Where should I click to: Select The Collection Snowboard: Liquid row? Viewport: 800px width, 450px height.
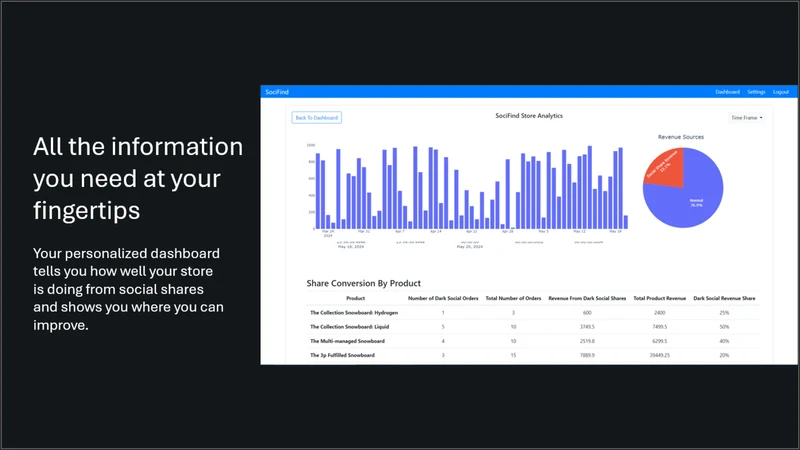point(533,327)
